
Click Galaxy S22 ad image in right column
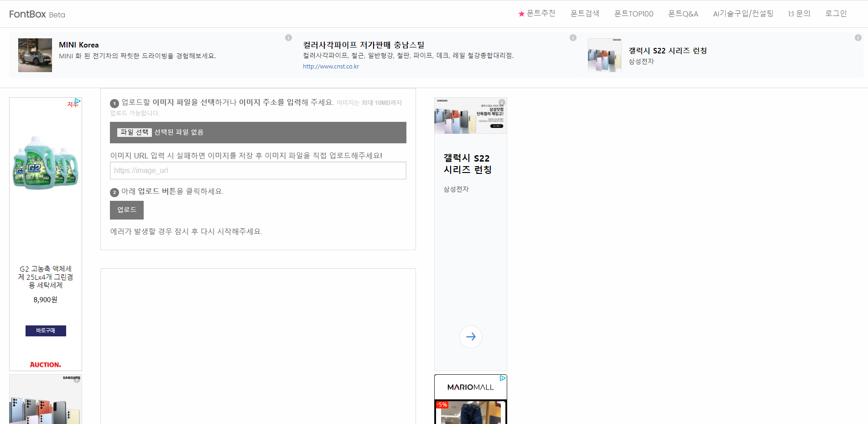click(471, 115)
